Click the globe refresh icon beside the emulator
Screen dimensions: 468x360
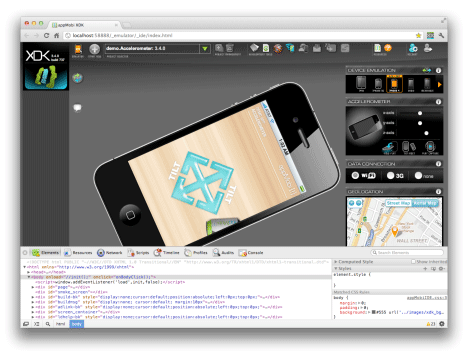click(77, 78)
